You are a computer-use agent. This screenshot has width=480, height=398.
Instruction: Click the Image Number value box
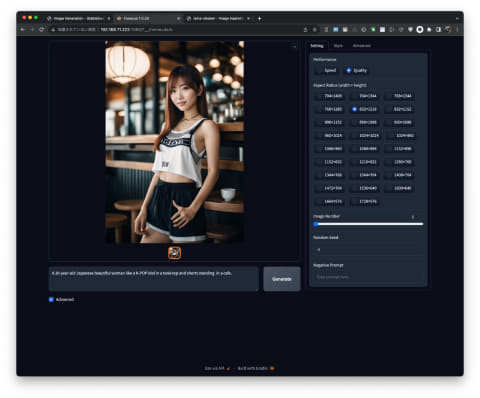click(x=413, y=217)
